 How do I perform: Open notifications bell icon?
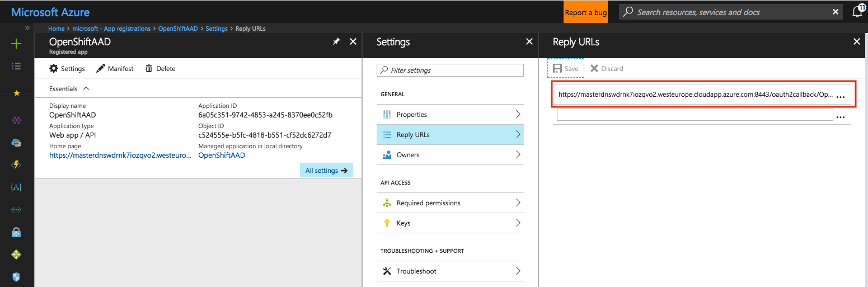[x=857, y=12]
